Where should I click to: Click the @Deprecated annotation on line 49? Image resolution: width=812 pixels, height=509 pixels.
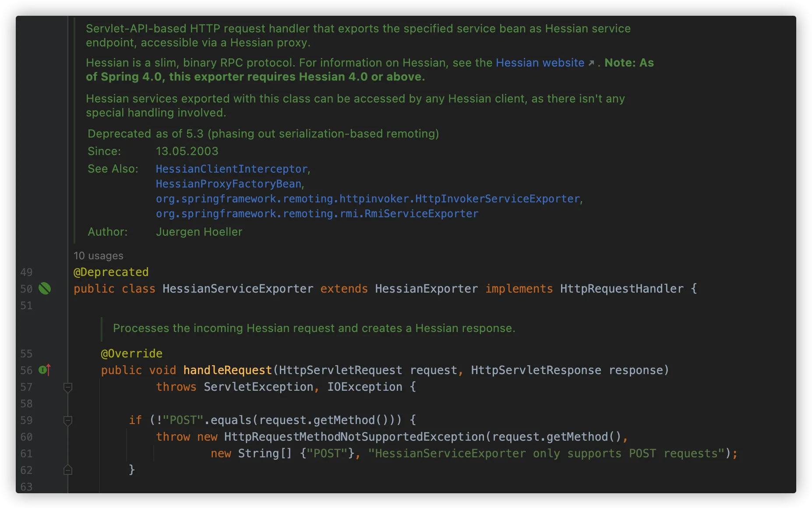pyautogui.click(x=111, y=272)
